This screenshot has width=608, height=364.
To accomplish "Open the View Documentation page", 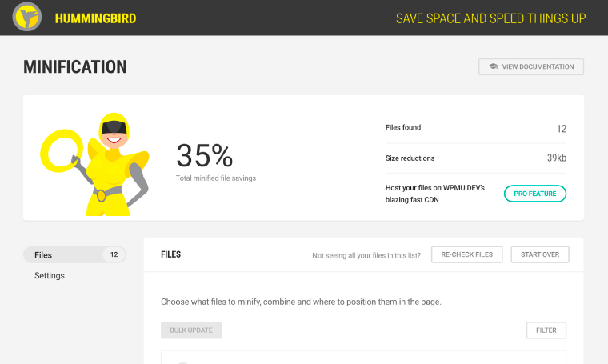I will click(531, 67).
